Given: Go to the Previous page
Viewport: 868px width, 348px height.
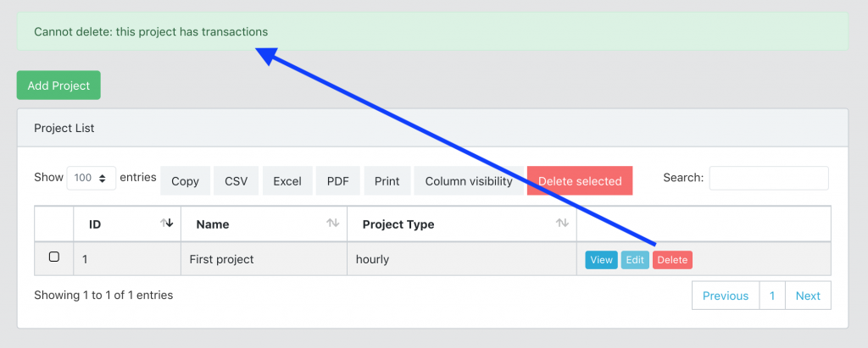Looking at the screenshot, I should pyautogui.click(x=726, y=296).
